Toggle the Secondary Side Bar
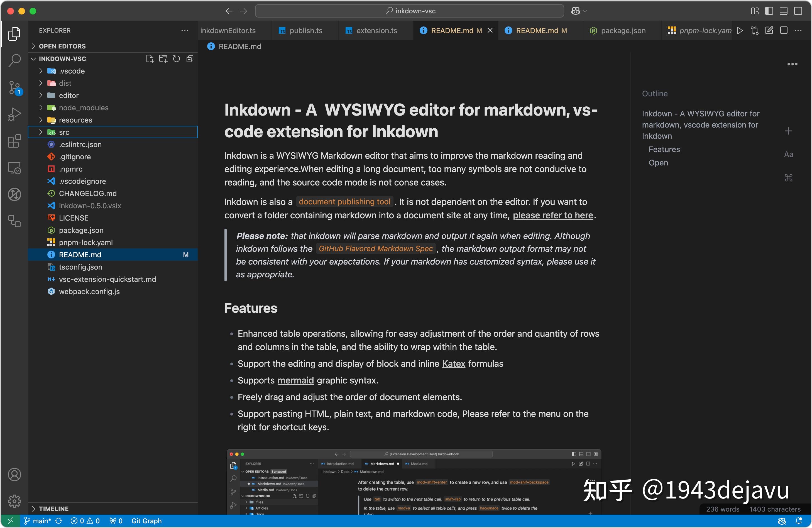The image size is (812, 528). [x=798, y=11]
